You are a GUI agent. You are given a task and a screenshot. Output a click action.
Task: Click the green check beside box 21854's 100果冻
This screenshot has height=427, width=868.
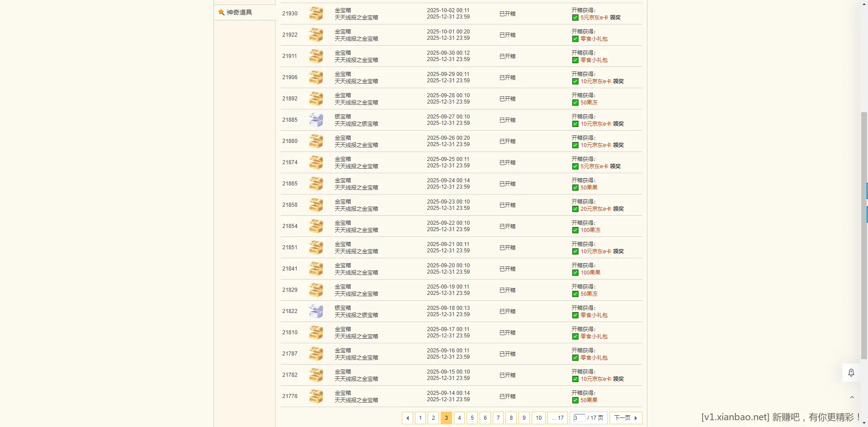click(575, 230)
